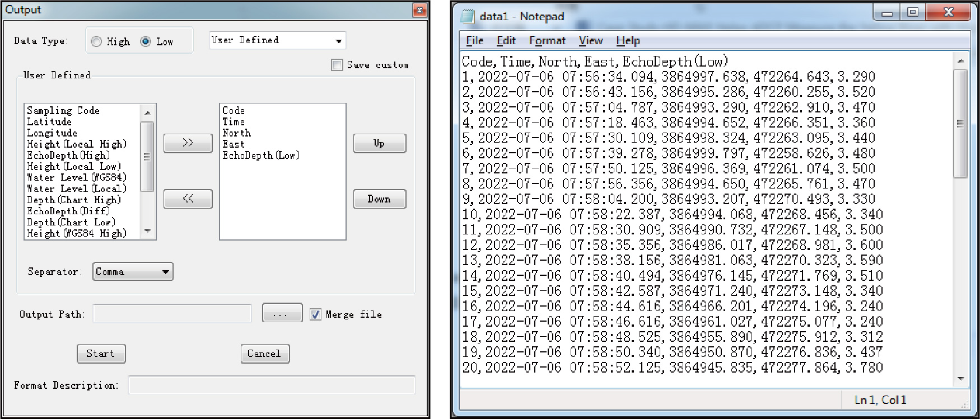Select Time in the chosen fields list
The width and height of the screenshot is (980, 419).
pyautogui.click(x=234, y=122)
